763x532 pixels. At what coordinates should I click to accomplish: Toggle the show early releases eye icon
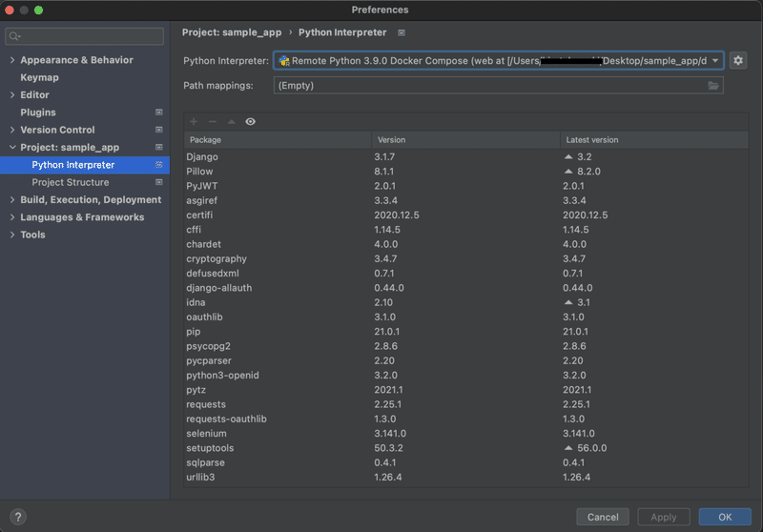250,122
